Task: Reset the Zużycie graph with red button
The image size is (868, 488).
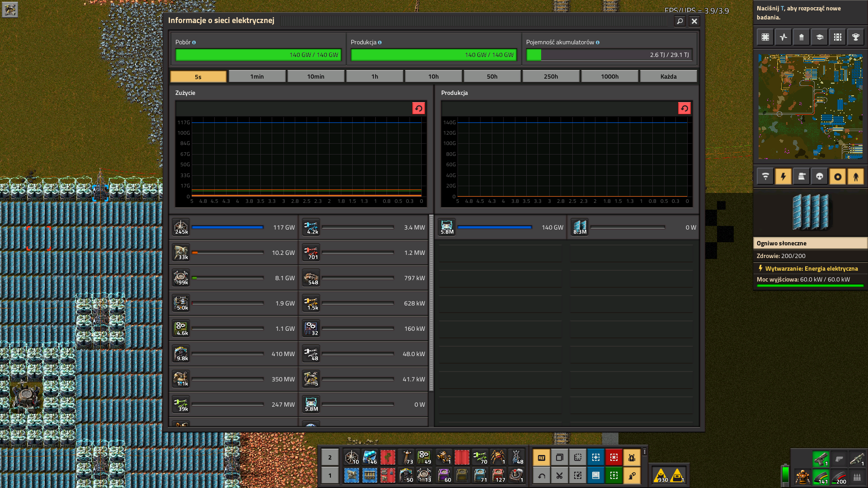Action: click(418, 108)
